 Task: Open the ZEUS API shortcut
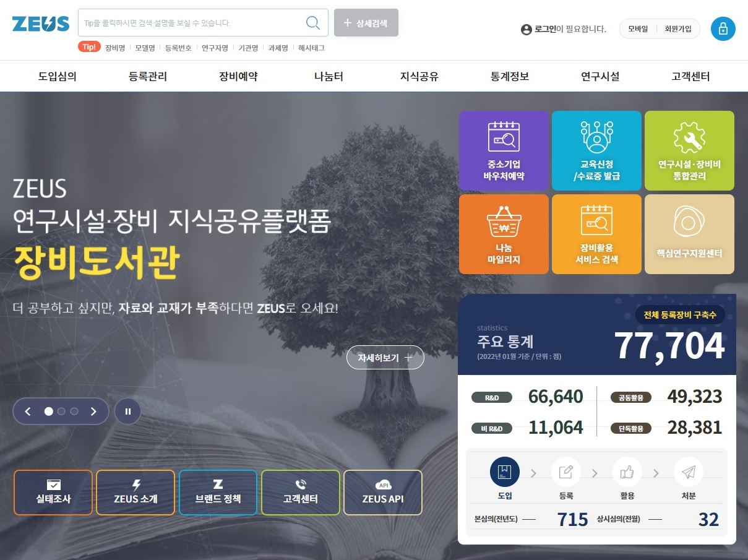click(383, 493)
